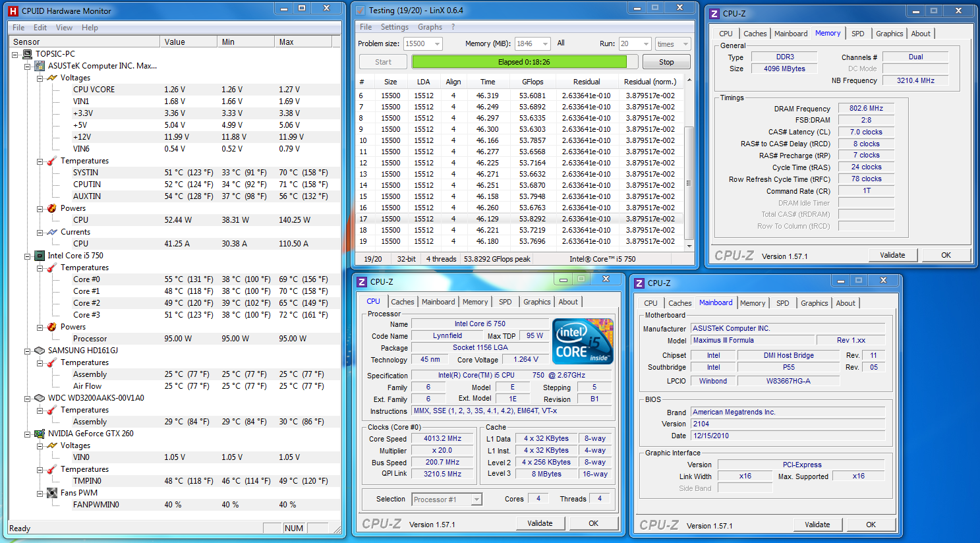Open the Settings menu in LinX
The height and width of the screenshot is (543, 980).
394,27
